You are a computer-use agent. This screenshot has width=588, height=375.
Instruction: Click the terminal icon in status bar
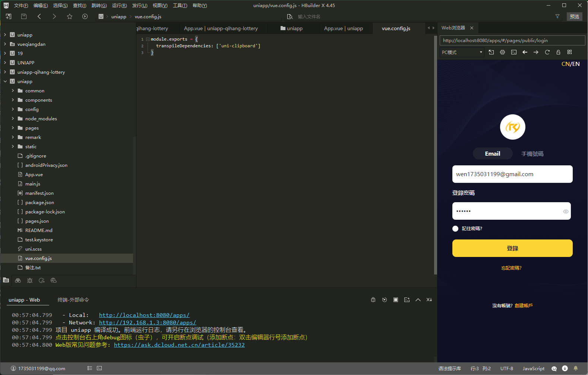[99, 368]
